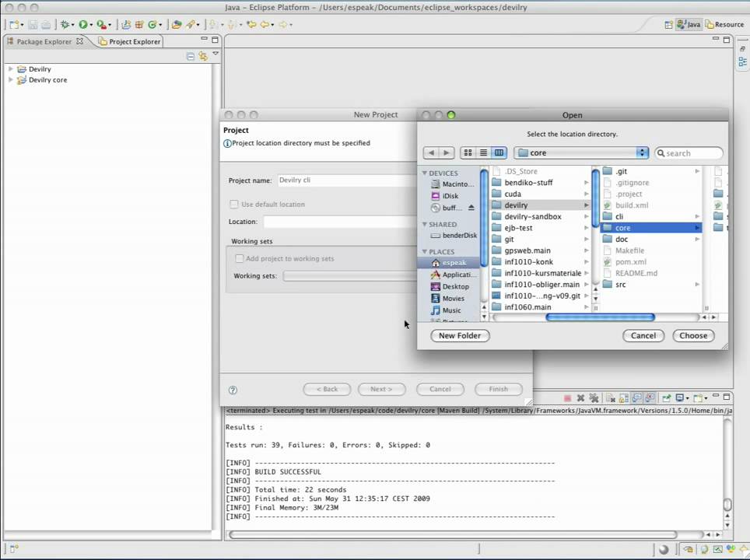
Task: Expand the Devilry project tree node
Action: click(11, 69)
